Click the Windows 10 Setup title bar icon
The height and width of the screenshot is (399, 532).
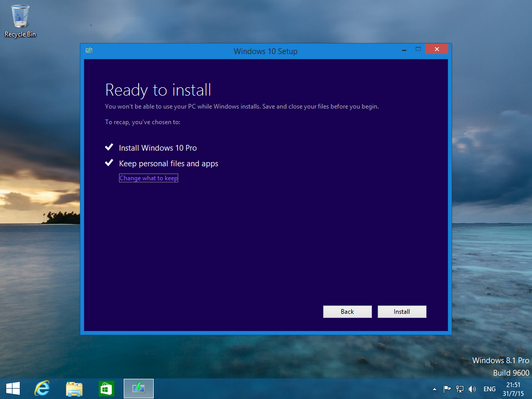point(89,50)
